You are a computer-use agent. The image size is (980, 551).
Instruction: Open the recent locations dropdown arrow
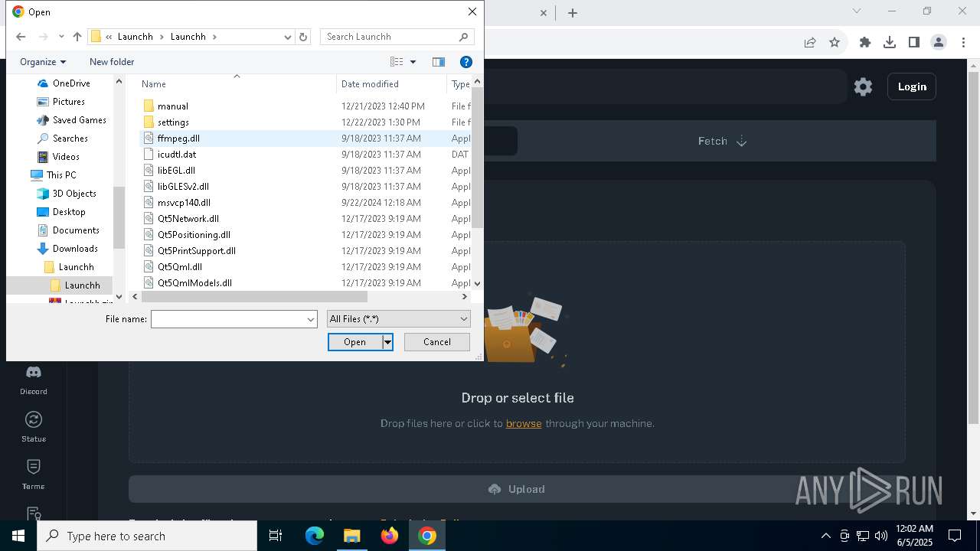point(61,37)
